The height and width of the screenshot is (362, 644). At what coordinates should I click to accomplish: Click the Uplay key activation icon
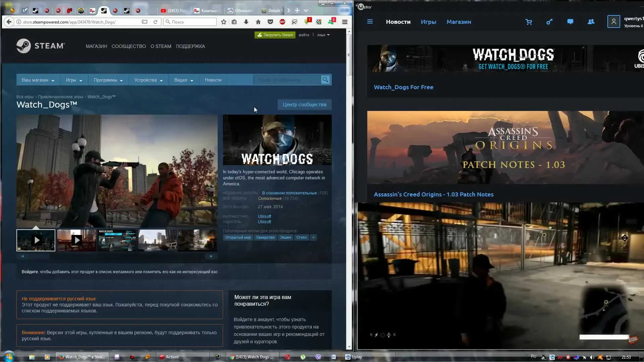[x=549, y=22]
